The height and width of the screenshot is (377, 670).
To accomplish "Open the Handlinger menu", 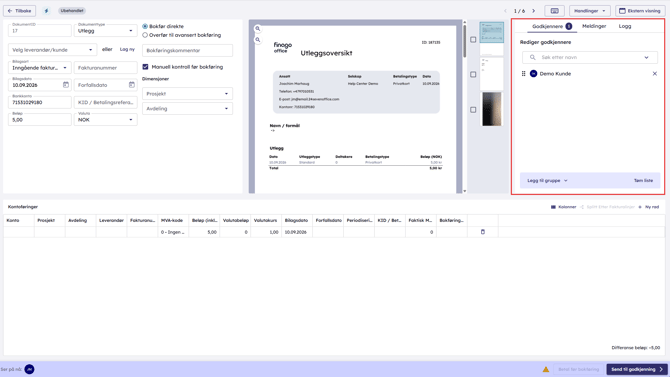I will point(590,11).
